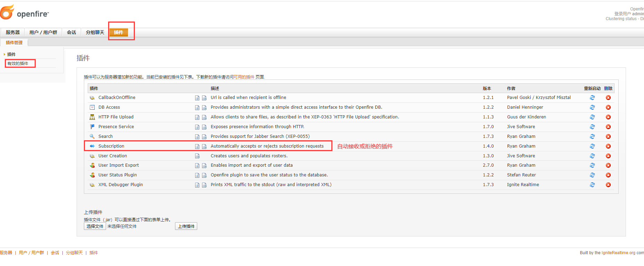Restart the Subscription plugin
Screen dimensions: 644x266
click(592, 146)
